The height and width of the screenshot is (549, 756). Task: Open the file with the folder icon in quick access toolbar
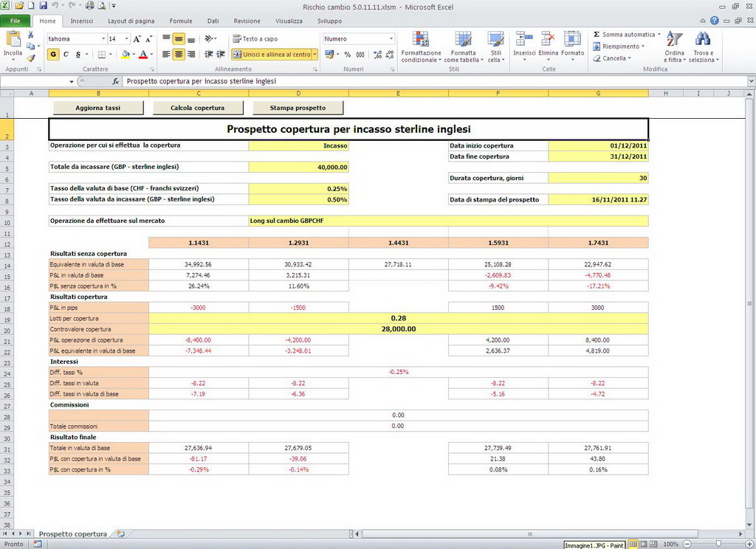pos(19,6)
